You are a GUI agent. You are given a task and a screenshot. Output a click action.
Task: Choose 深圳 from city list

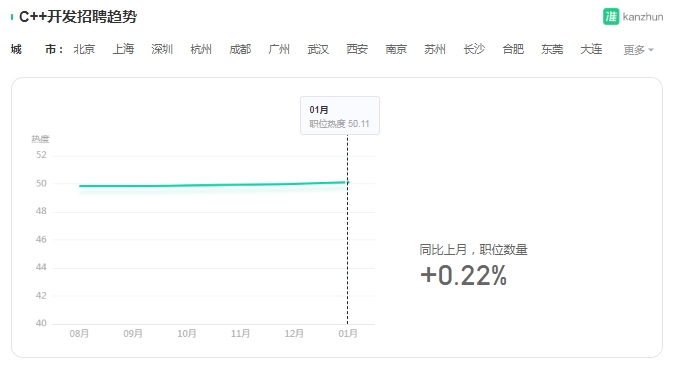pyautogui.click(x=162, y=49)
